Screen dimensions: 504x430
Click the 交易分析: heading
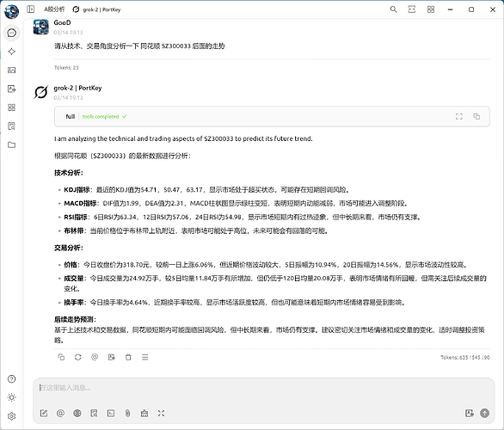tap(69, 248)
